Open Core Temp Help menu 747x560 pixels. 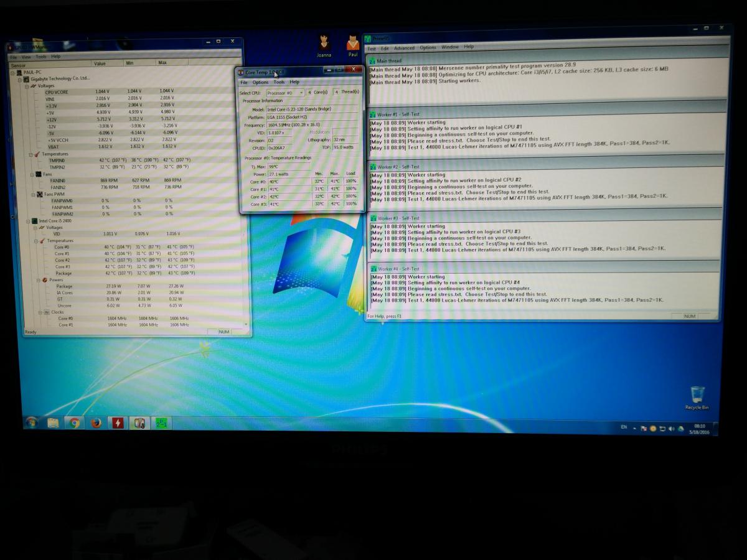(x=294, y=82)
